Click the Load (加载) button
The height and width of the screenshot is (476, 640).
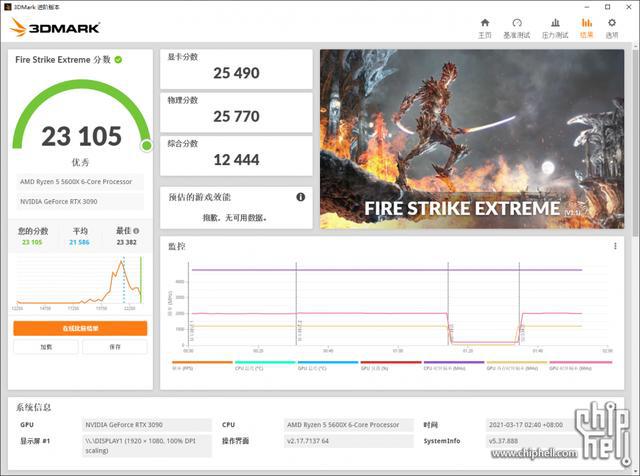click(x=46, y=347)
